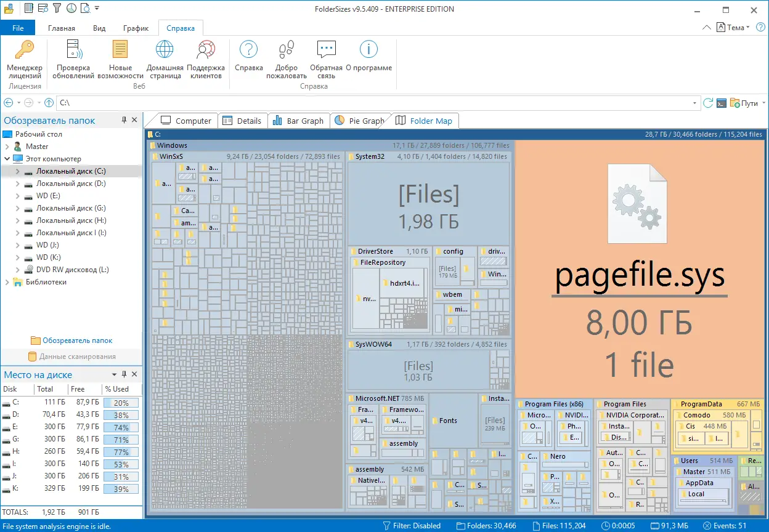Click Events: 51 in status bar
This screenshot has width=769, height=532.
click(725, 526)
